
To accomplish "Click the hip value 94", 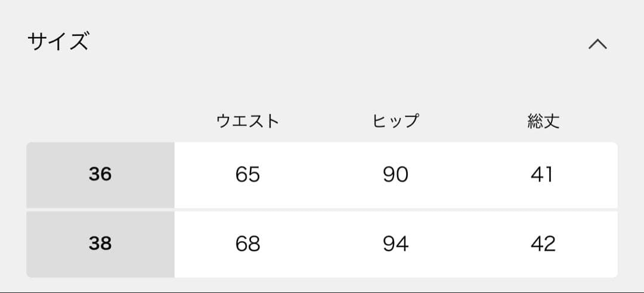I will (x=395, y=243).
